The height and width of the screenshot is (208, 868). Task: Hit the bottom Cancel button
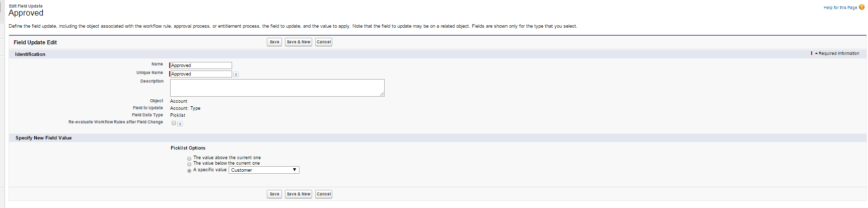tap(324, 194)
